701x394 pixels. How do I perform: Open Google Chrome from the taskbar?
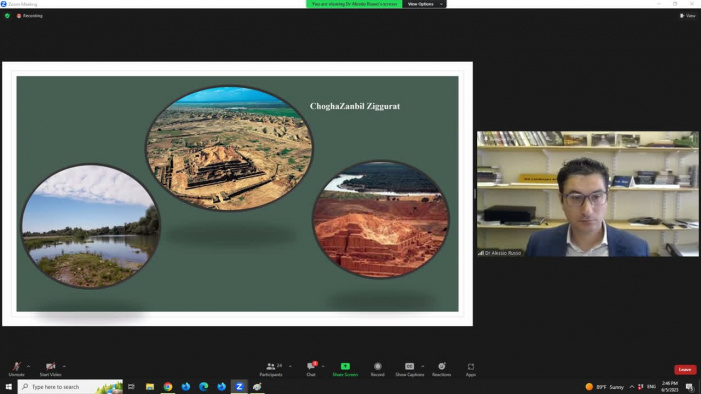(168, 386)
